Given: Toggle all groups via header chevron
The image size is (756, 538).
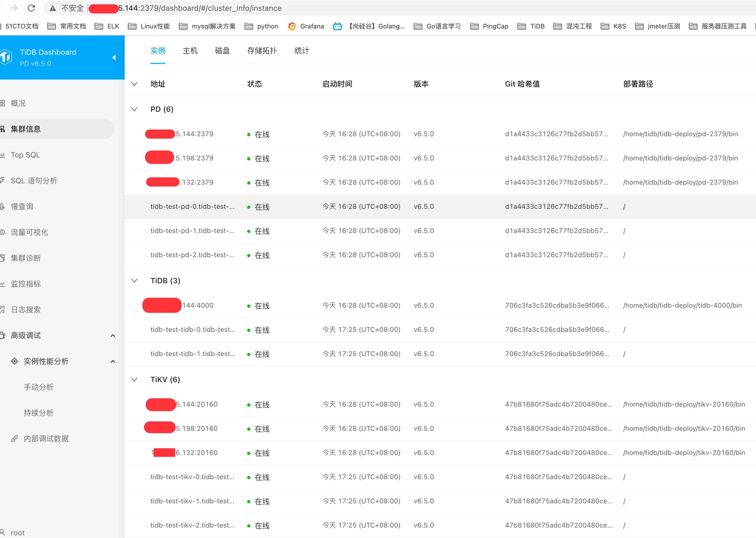Looking at the screenshot, I should tap(134, 84).
